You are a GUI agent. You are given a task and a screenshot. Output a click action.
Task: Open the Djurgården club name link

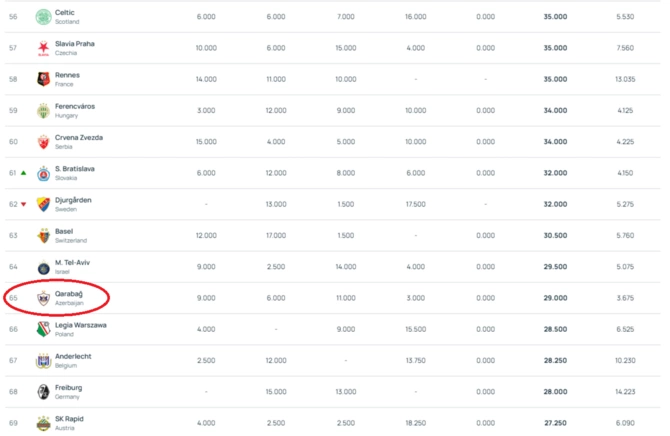click(73, 200)
